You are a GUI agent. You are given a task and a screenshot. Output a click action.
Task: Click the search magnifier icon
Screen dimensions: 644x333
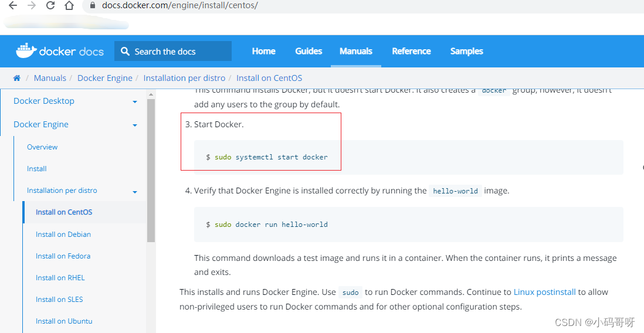pos(125,52)
